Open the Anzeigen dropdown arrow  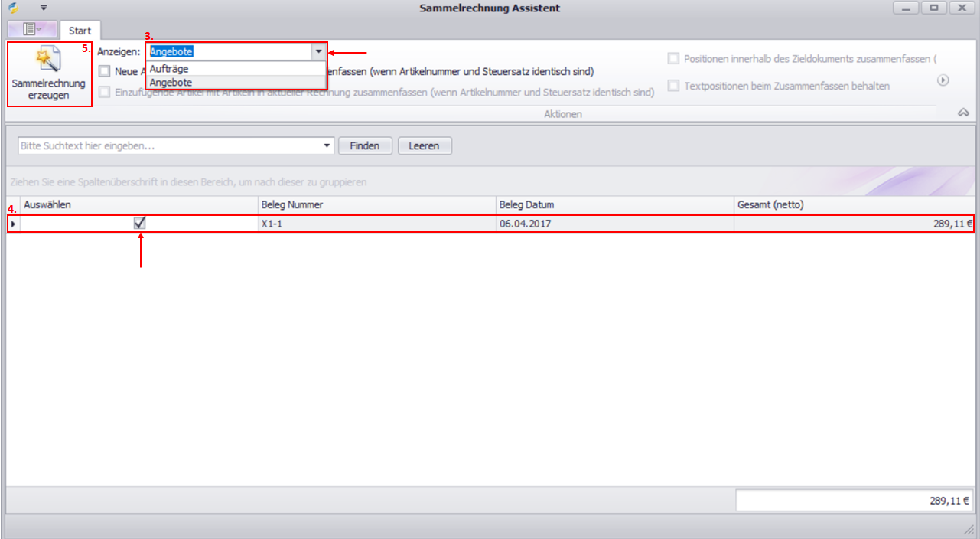[x=318, y=51]
